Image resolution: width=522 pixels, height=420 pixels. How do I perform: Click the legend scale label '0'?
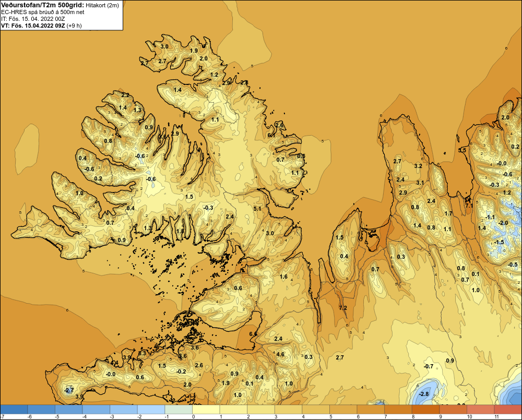(x=194, y=417)
